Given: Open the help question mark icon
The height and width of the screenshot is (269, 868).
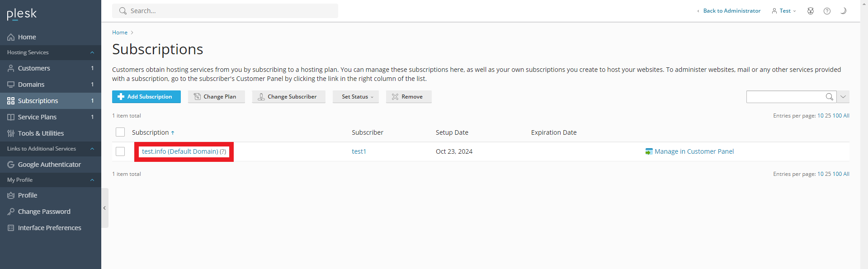Looking at the screenshot, I should click(x=827, y=11).
